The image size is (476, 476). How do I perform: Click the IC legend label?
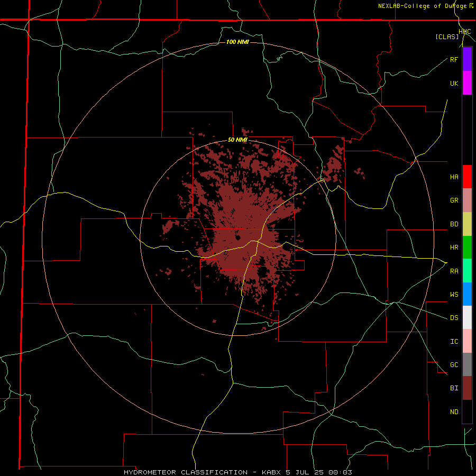tap(454, 342)
